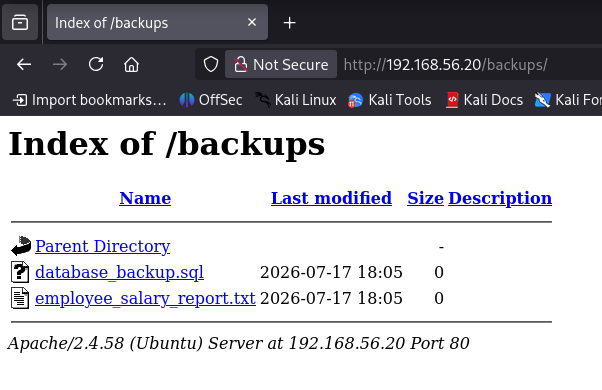Click the 'Index of /backups' page heading
The width and height of the screenshot is (602, 390).
point(167,144)
